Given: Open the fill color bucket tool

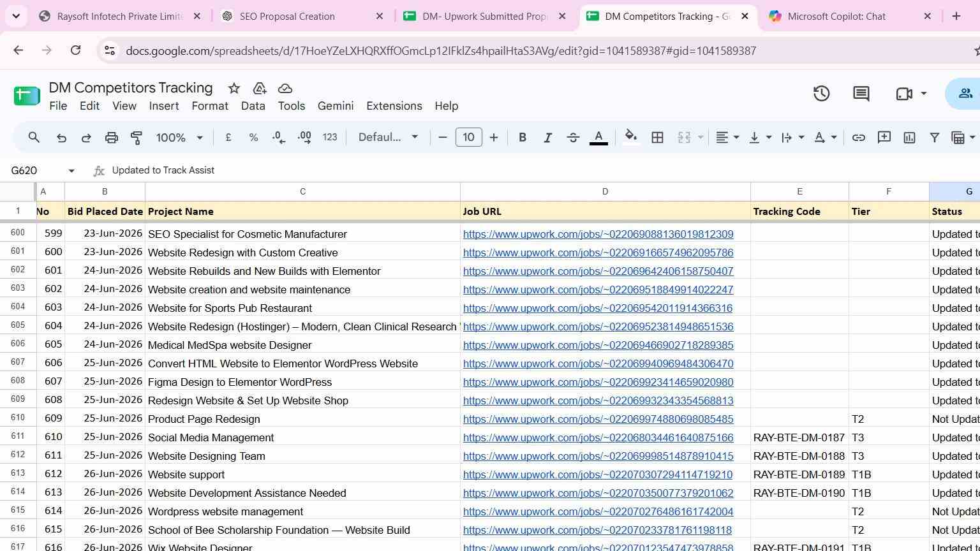Looking at the screenshot, I should point(630,137).
